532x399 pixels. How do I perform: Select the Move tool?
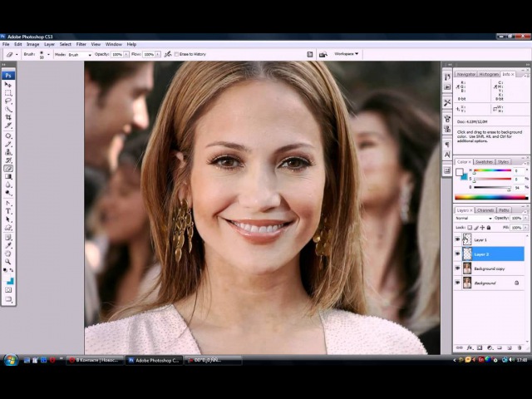click(x=8, y=85)
